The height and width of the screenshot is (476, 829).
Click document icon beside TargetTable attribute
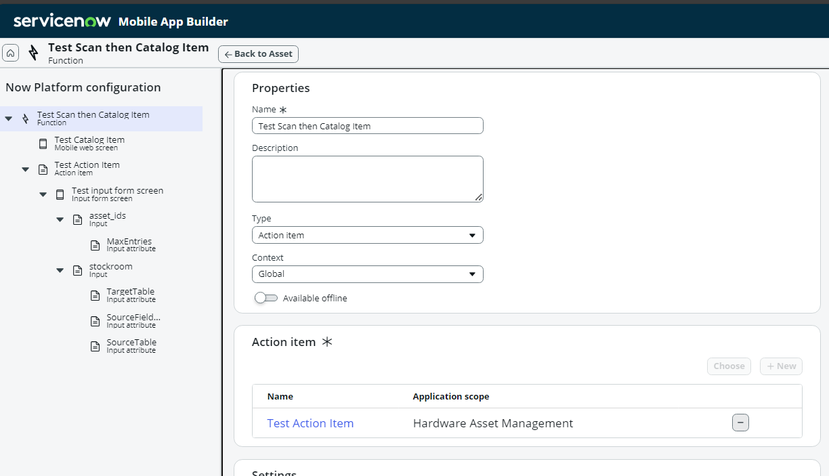[x=95, y=295]
